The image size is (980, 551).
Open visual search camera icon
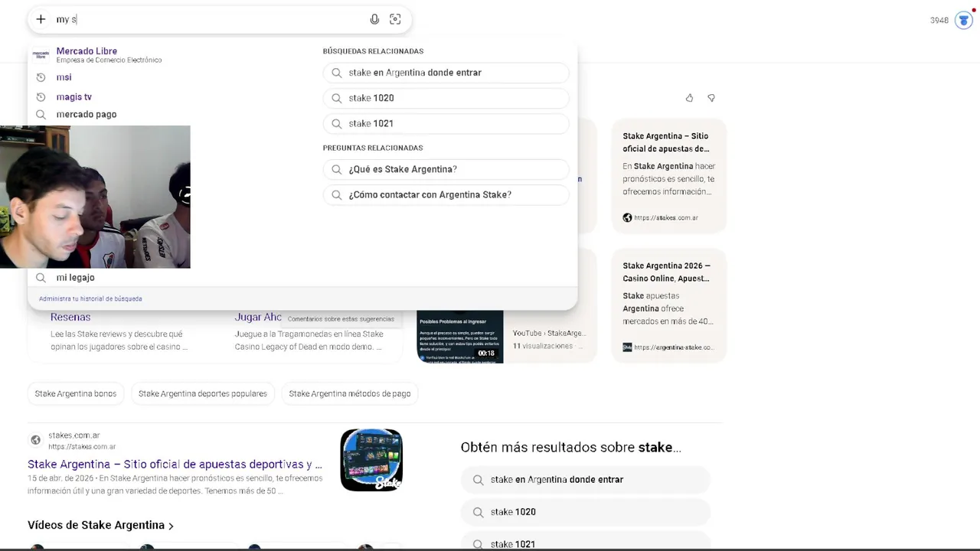pyautogui.click(x=395, y=19)
